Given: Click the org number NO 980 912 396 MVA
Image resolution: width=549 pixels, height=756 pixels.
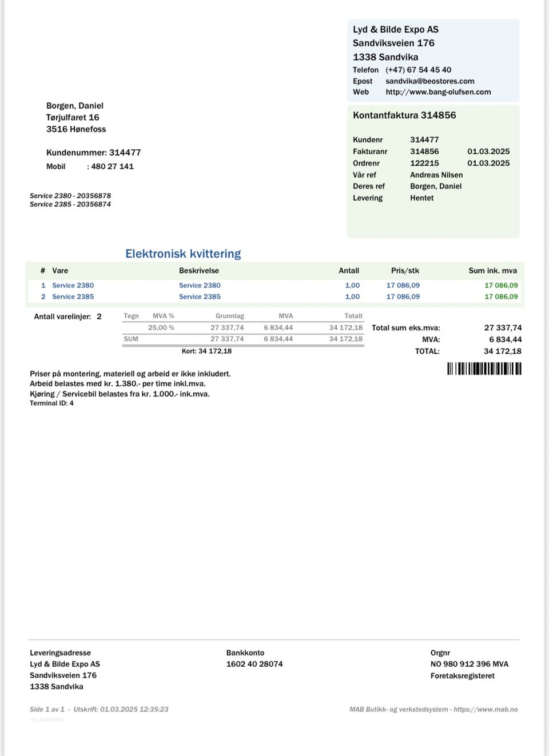Looking at the screenshot, I should pos(470,664).
